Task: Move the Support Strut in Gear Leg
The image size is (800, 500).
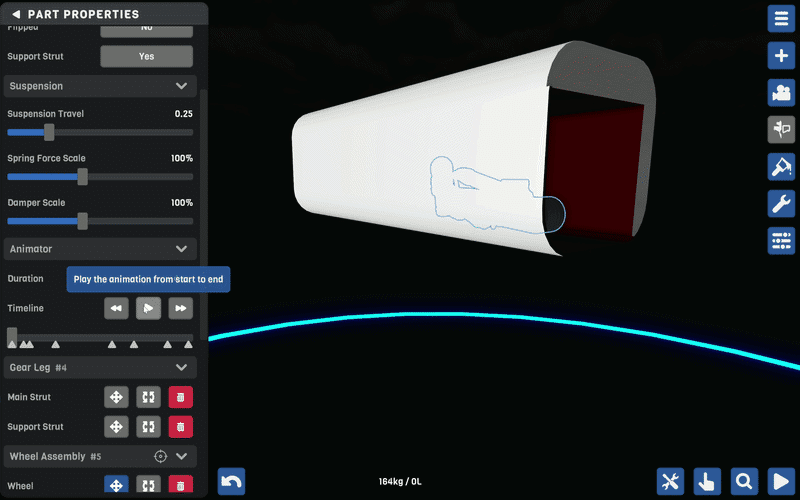Action: point(116,427)
